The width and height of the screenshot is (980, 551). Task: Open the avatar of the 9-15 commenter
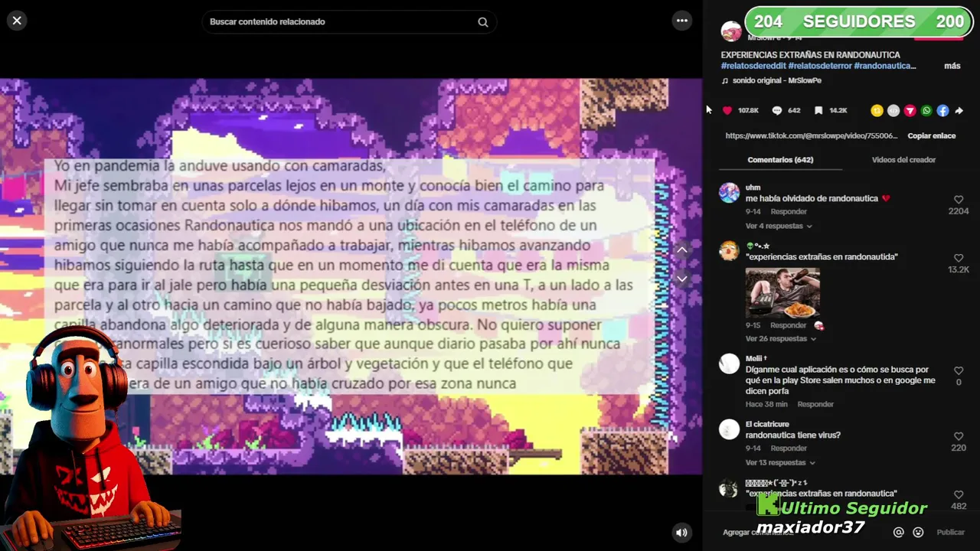[729, 251]
